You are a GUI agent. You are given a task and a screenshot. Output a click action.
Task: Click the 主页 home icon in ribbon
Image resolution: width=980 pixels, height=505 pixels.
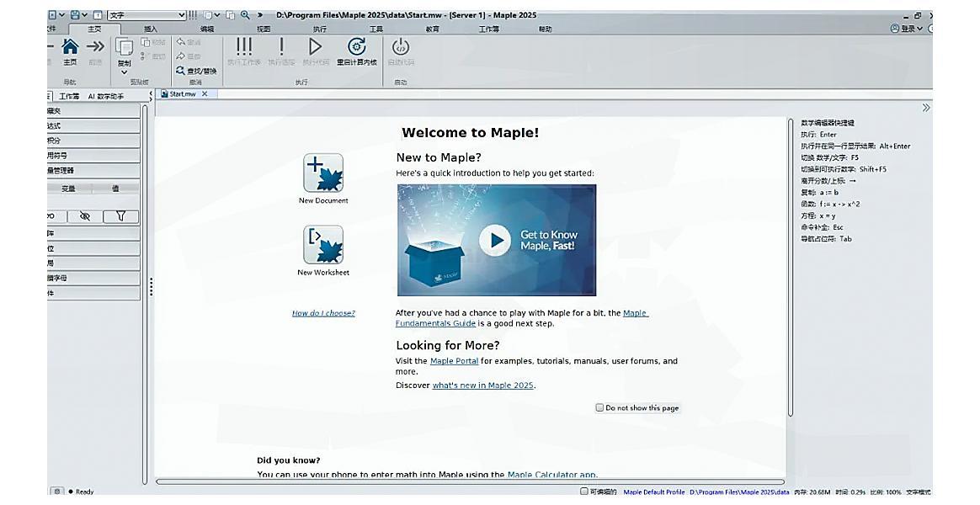coord(71,47)
